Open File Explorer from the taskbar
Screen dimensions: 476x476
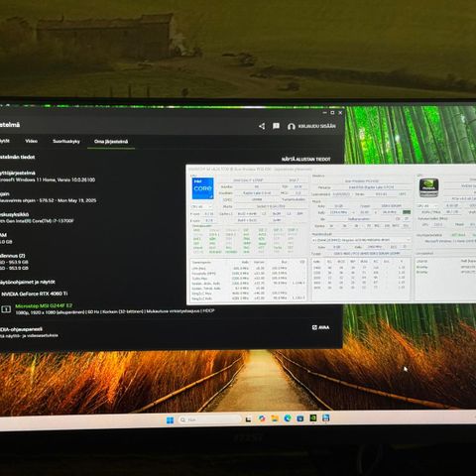(x=275, y=418)
